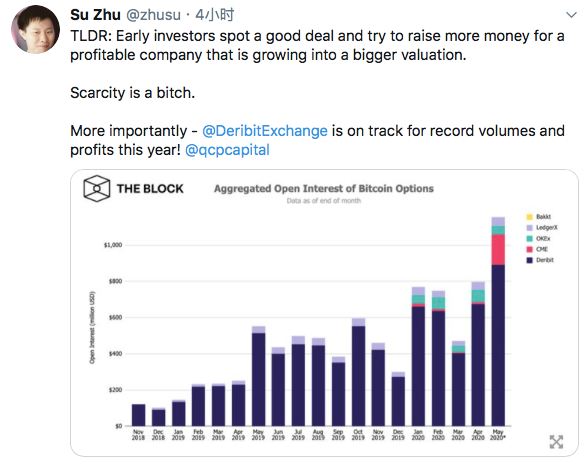The image size is (585, 462).
Task: Click The Block cube logo
Action: pyautogui.click(x=97, y=188)
